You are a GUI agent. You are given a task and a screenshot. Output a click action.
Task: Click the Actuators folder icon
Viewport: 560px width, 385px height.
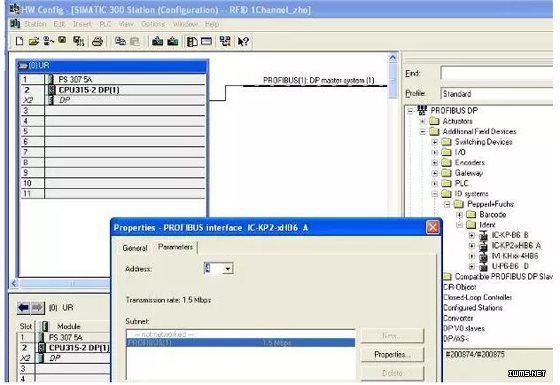434,121
